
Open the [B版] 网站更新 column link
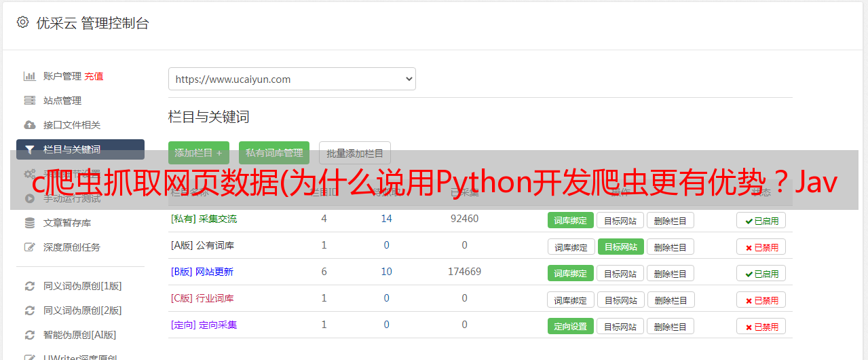click(202, 272)
